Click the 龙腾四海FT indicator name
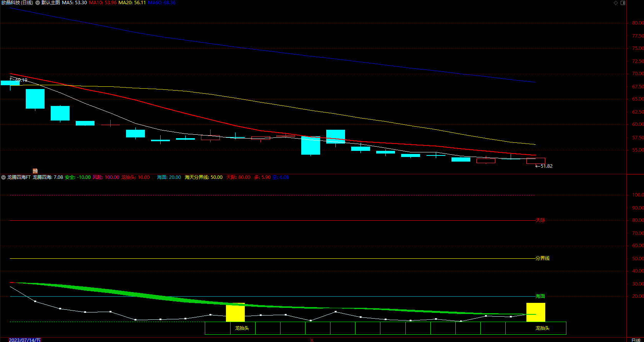Screen dimensions: 644x342 19,177
